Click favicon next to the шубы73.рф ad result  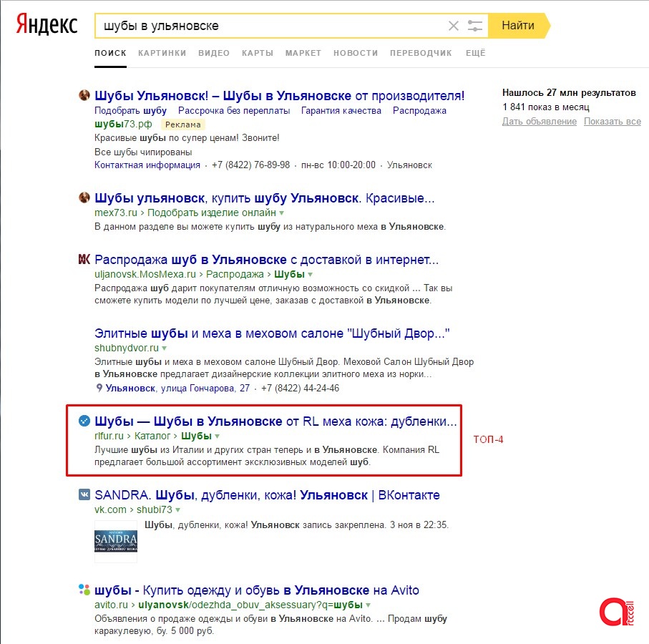click(84, 95)
